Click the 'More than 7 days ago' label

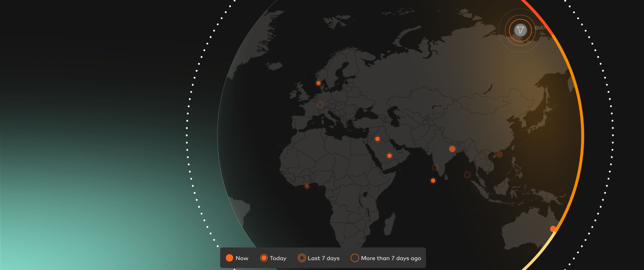pyautogui.click(x=391, y=258)
